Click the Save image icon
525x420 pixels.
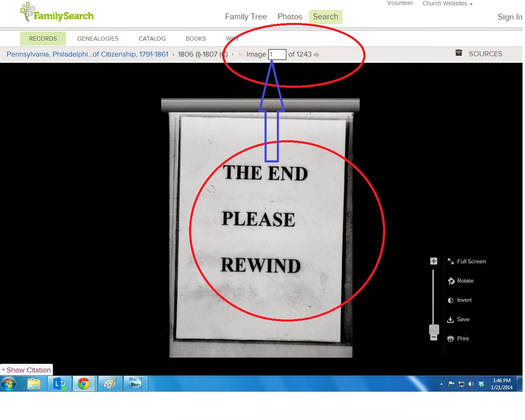tap(450, 320)
